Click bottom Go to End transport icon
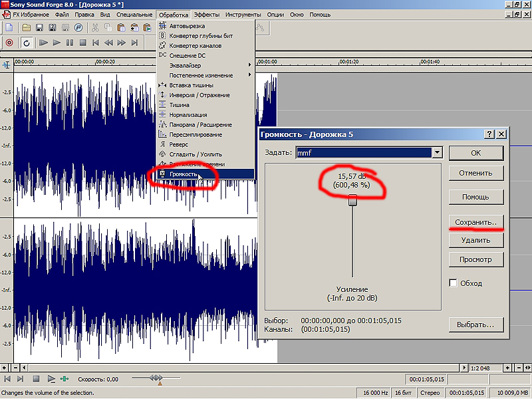Viewport: 532px width, 399px height. coord(21,379)
